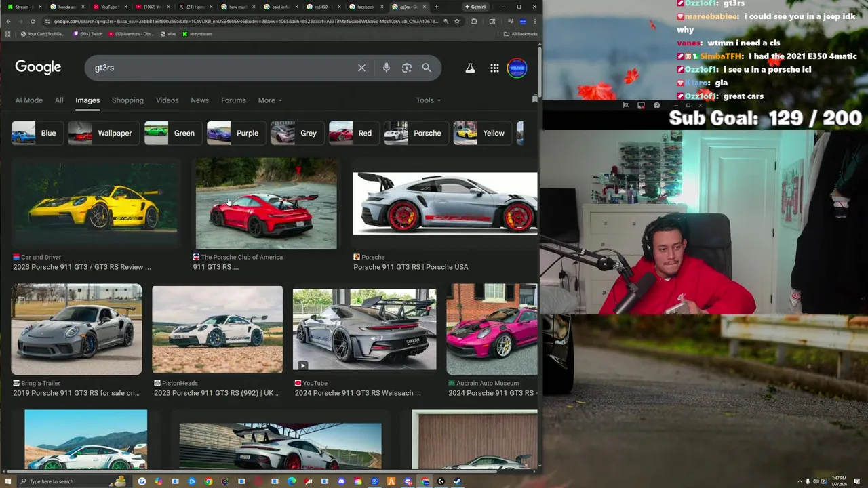Open Microsoft Edge from the taskbar

[292, 481]
